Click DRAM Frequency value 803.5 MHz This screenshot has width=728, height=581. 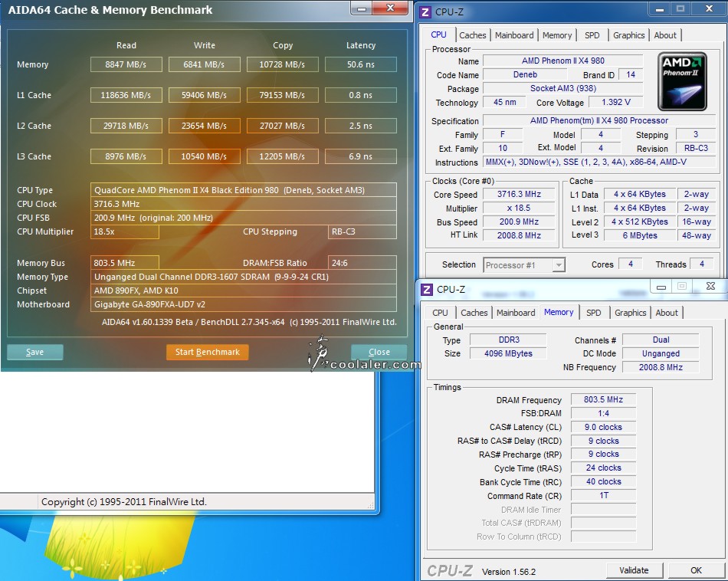[603, 399]
